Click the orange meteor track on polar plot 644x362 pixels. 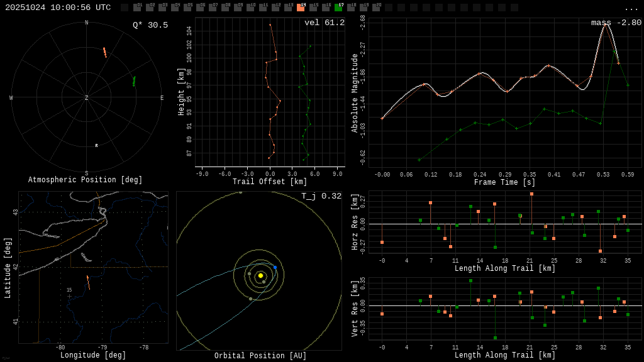click(x=104, y=52)
